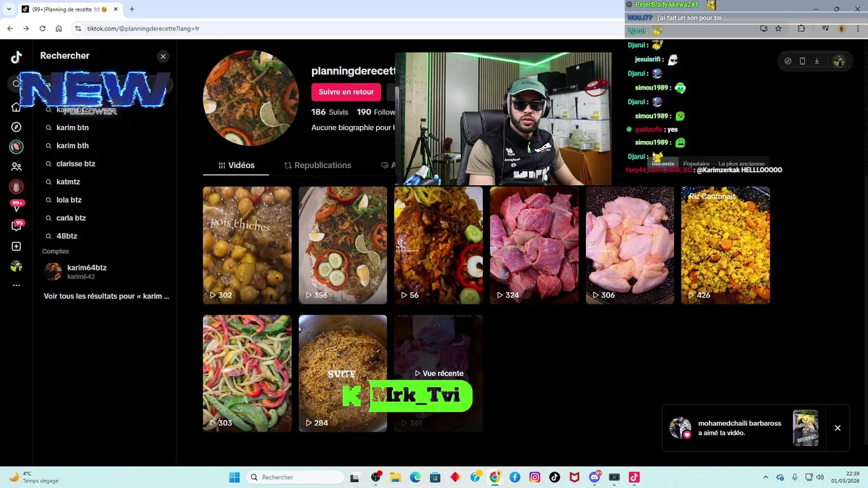
Task: Open the TikTok logo home link
Action: point(16,58)
